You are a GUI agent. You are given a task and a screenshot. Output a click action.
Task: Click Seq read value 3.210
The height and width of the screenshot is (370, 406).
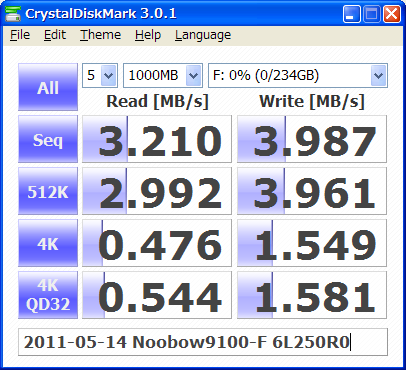point(157,139)
